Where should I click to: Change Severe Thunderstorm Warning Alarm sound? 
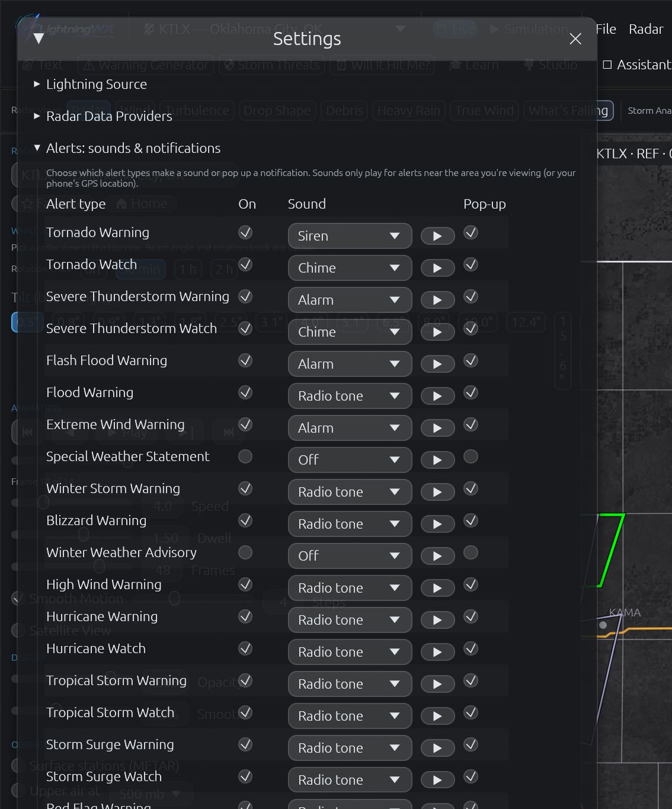tap(350, 300)
